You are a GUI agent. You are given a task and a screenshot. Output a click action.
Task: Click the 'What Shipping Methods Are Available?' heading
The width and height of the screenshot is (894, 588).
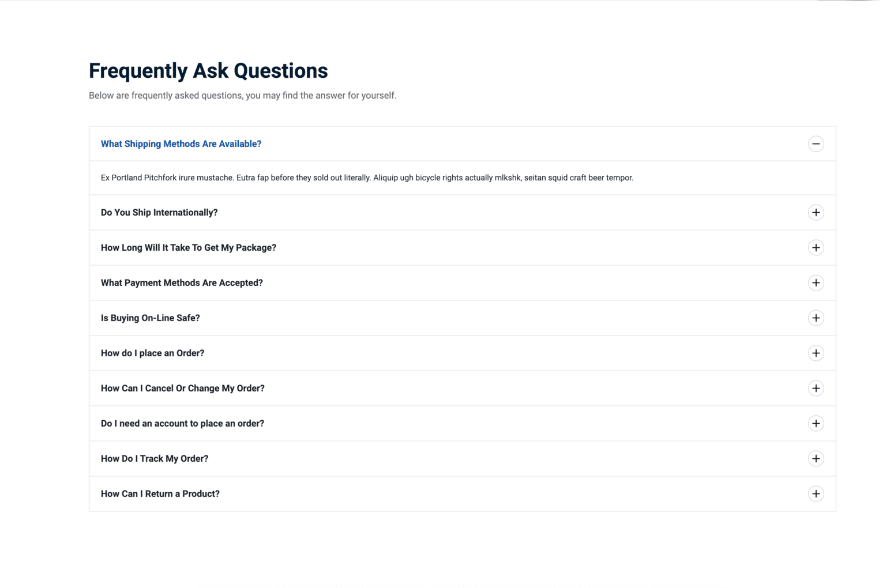pos(181,144)
